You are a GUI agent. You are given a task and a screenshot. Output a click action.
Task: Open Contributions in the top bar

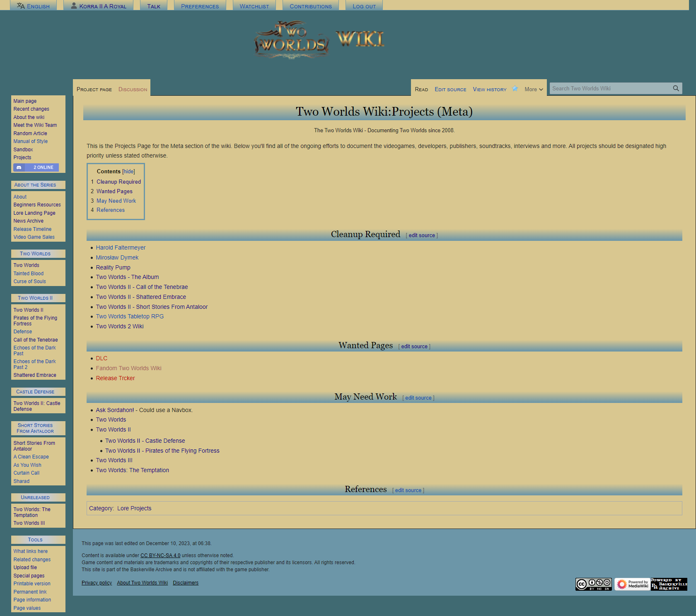click(311, 6)
